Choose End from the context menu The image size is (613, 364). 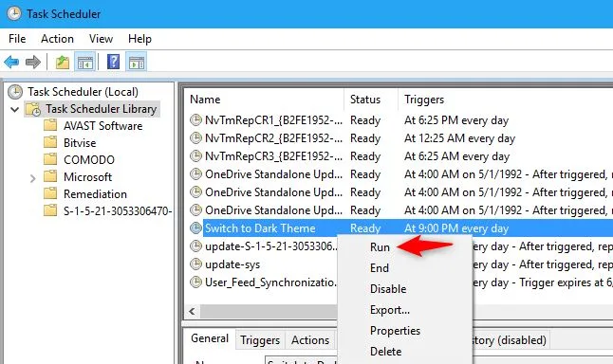pyautogui.click(x=405, y=268)
